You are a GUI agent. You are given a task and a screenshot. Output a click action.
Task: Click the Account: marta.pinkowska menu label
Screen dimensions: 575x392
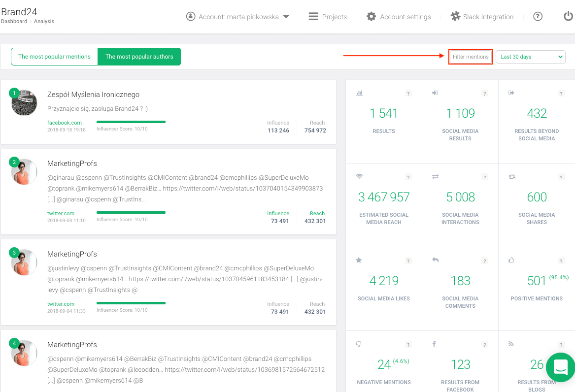pyautogui.click(x=239, y=17)
